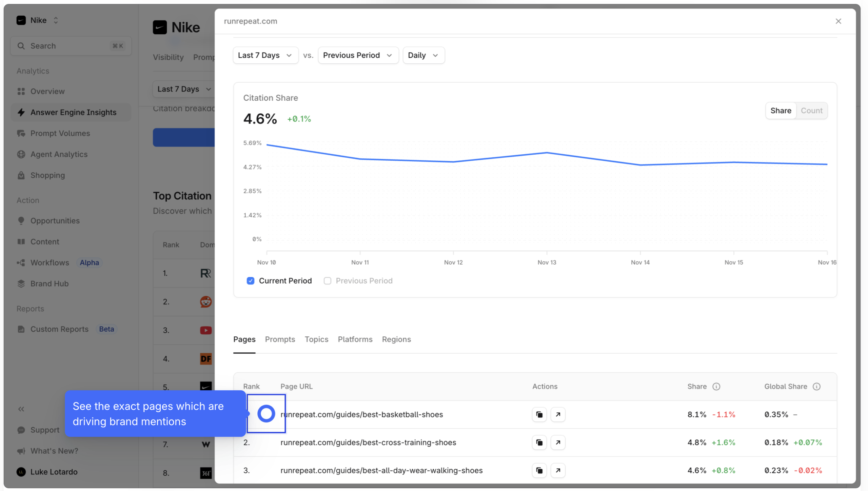Open best-all-day-wear-walking-shoes page externally
Viewport: 868px width, 491px height.
pyautogui.click(x=558, y=471)
